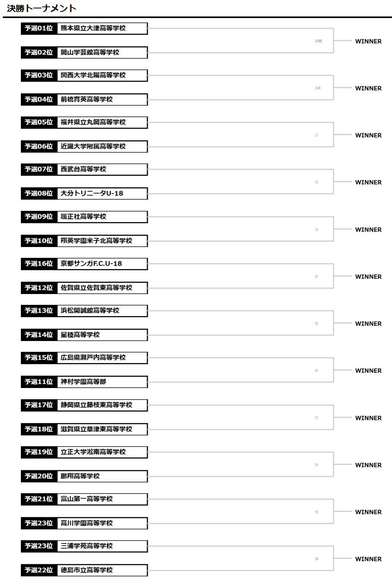Select the 大分トリニータU-18 team entry
The width and height of the screenshot is (392, 582).
click(102, 193)
